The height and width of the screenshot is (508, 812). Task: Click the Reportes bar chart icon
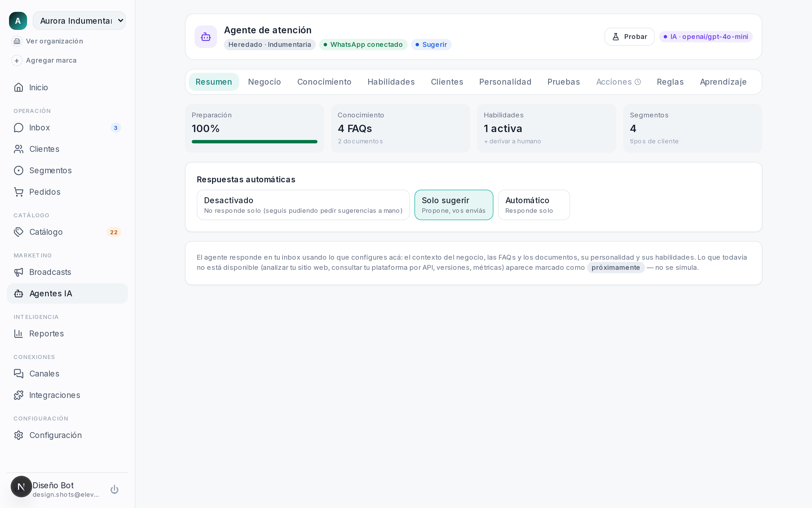(x=19, y=334)
